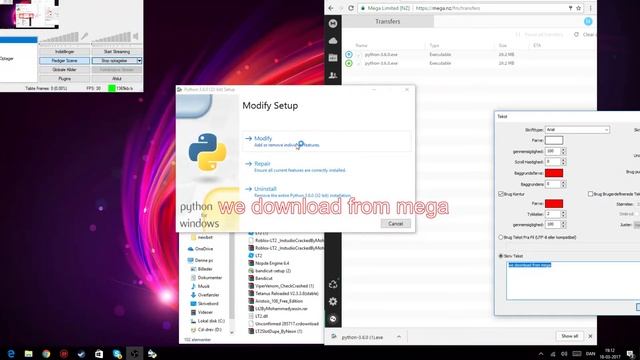640x360 pixels.
Task: Close the Chrome download shelf
Action: point(590,336)
